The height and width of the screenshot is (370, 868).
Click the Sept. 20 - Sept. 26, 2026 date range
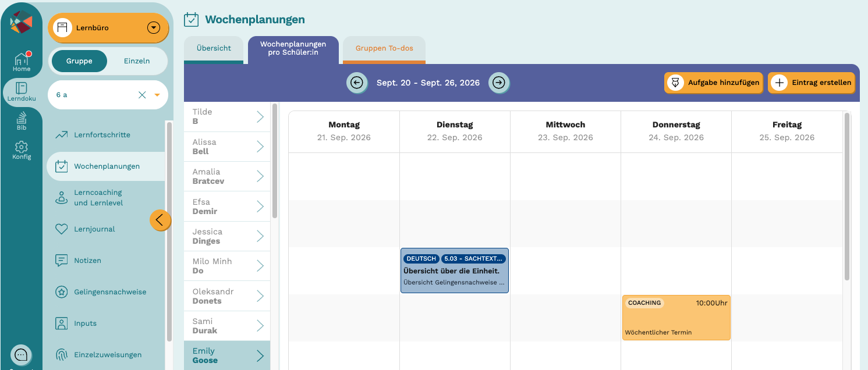(428, 83)
